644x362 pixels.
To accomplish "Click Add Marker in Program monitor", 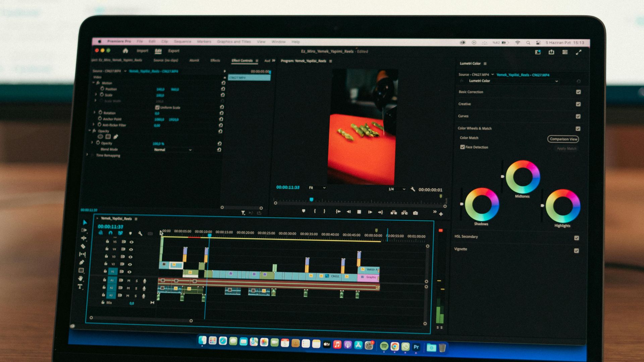I will [304, 211].
